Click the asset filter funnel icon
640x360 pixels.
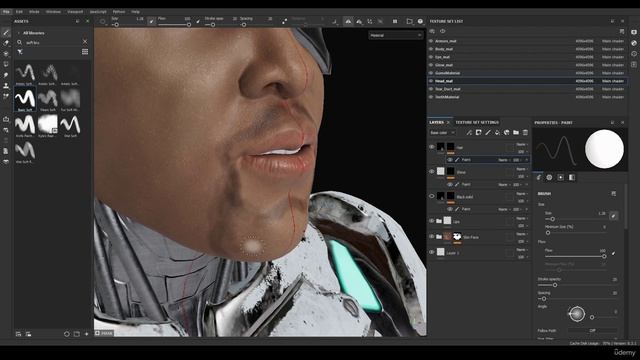click(20, 52)
